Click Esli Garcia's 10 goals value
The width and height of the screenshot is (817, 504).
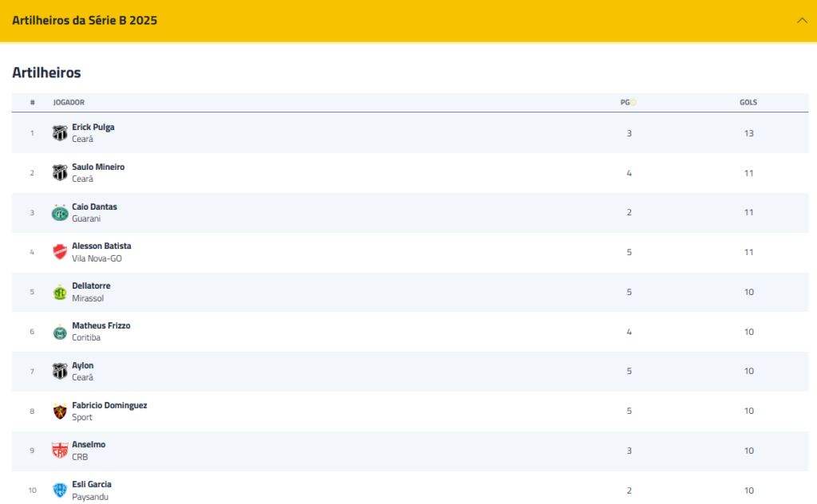click(748, 490)
